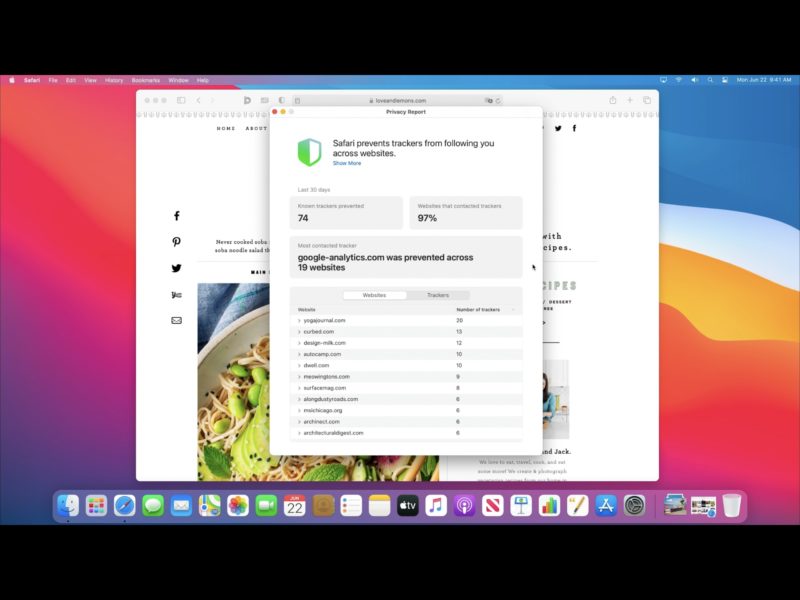Sort by Number of trackers column
Screen dimensions: 800x600
(x=478, y=310)
